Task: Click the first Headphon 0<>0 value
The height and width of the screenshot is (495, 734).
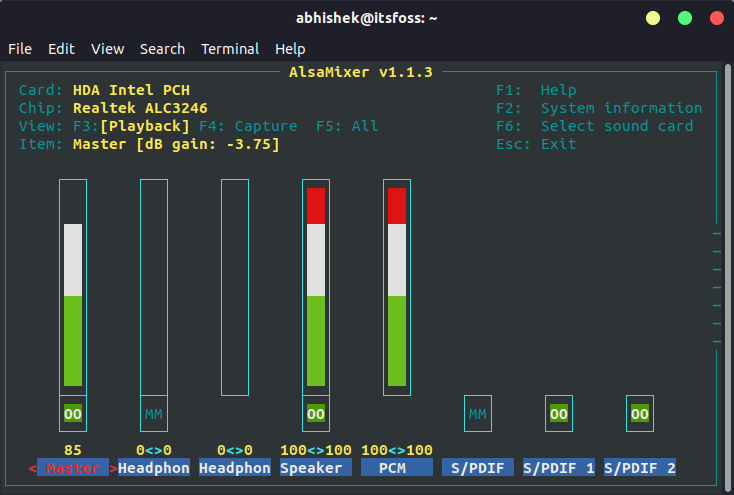Action: (154, 450)
